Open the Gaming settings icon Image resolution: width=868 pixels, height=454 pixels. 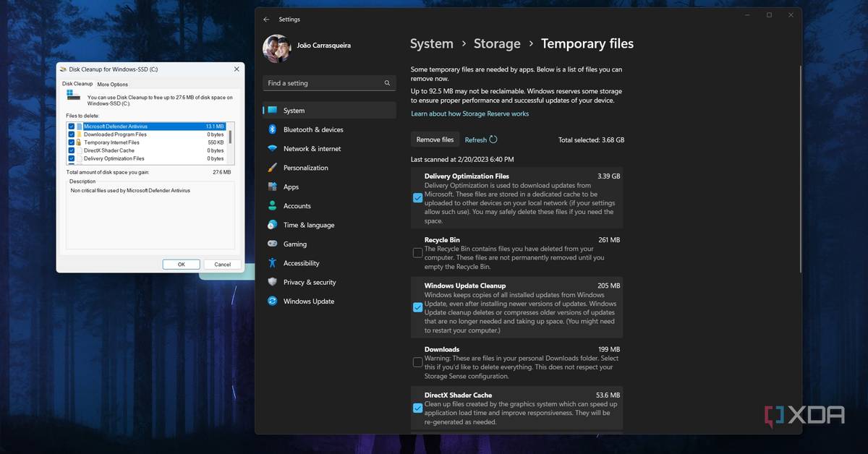coord(273,244)
